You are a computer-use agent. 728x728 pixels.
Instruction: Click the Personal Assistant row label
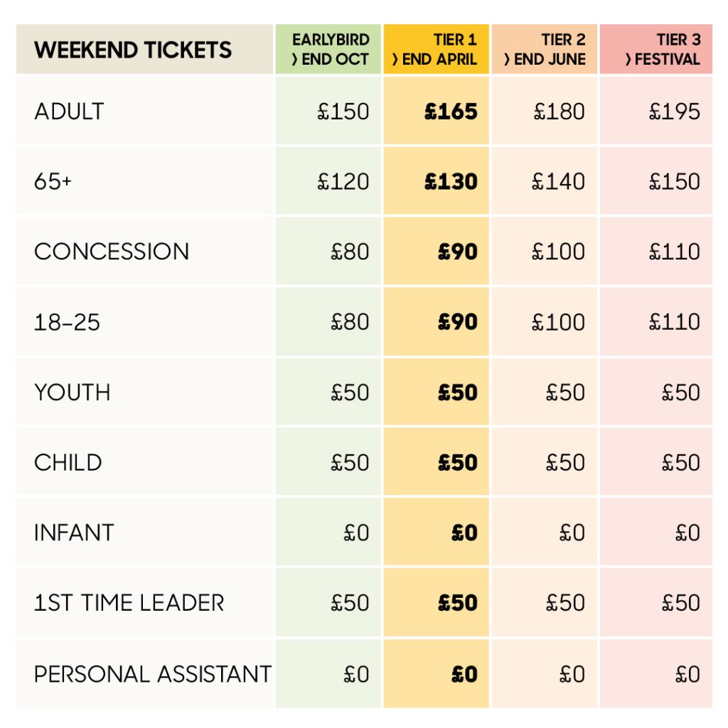153,674
